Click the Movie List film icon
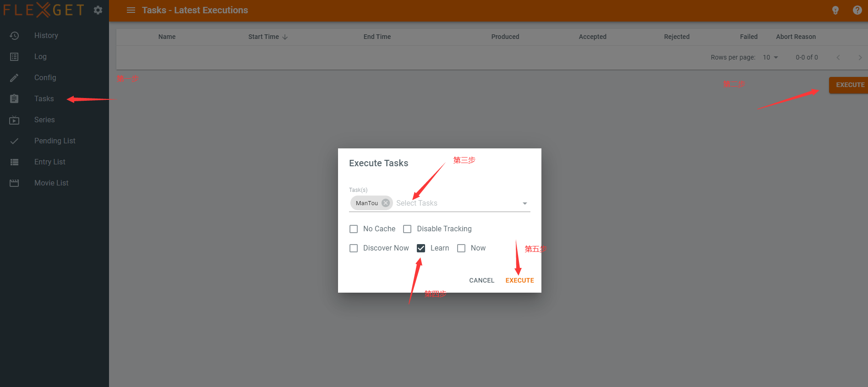868x387 pixels. tap(14, 183)
